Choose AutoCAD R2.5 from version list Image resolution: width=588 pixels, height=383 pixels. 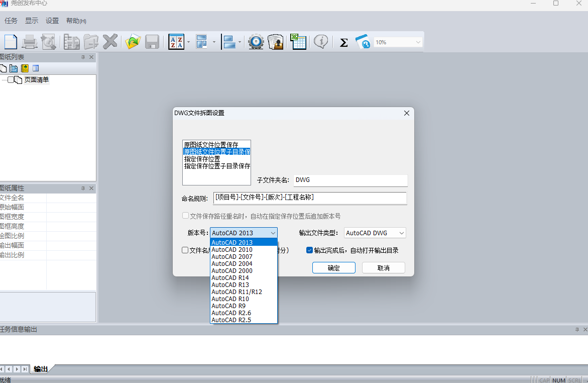(x=244, y=320)
